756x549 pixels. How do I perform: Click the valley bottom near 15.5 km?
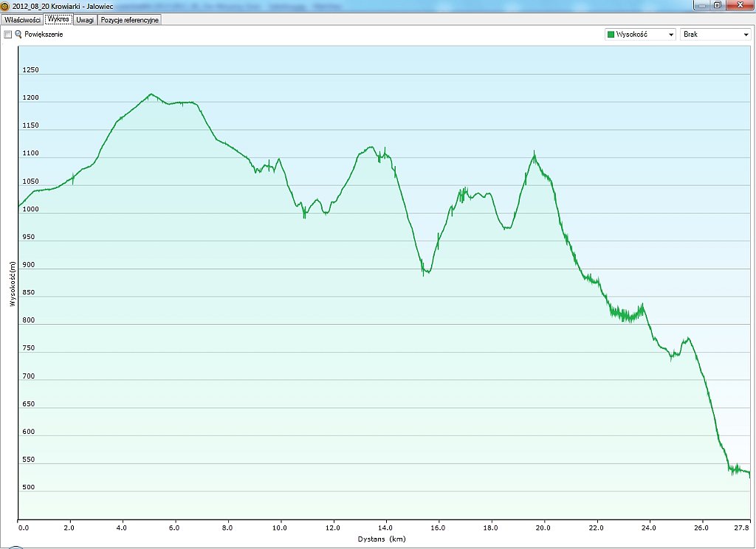click(x=425, y=272)
